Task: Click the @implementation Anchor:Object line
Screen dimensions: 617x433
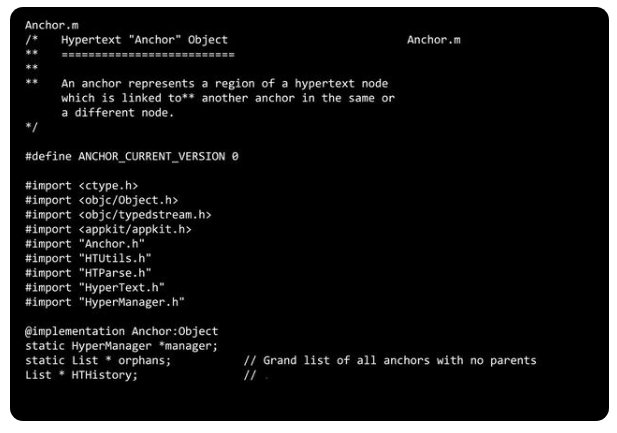Action: click(x=122, y=331)
